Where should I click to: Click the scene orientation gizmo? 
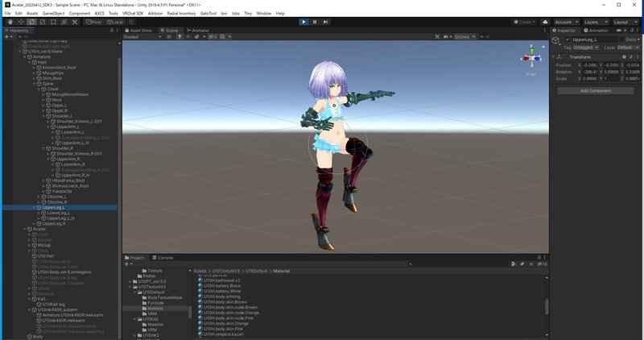pyautogui.click(x=532, y=56)
